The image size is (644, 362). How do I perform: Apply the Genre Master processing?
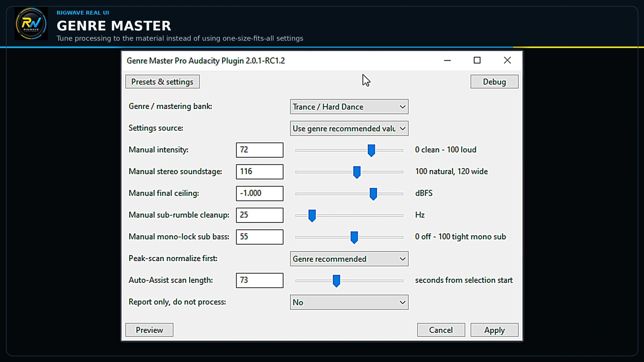[494, 330]
